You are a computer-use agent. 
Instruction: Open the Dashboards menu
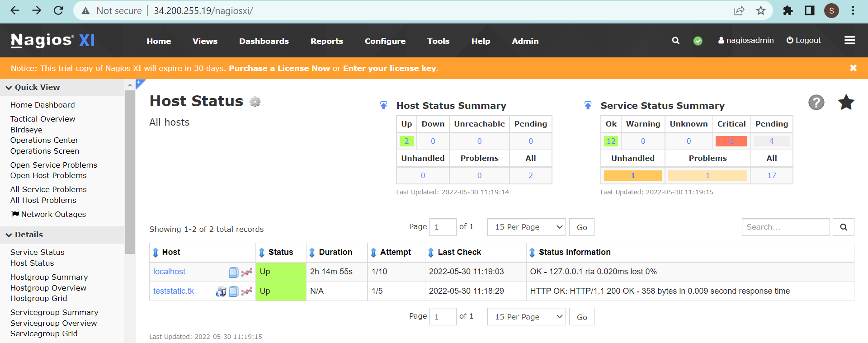(x=264, y=41)
